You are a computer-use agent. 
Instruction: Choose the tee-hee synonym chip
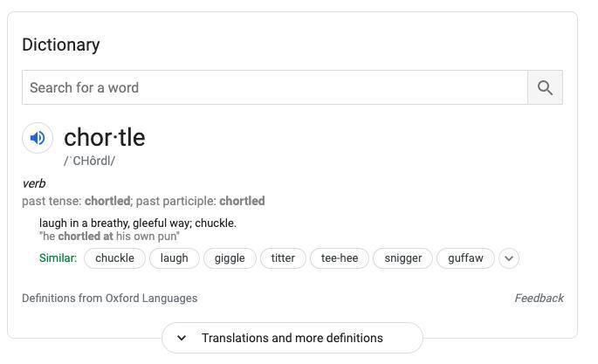point(340,258)
